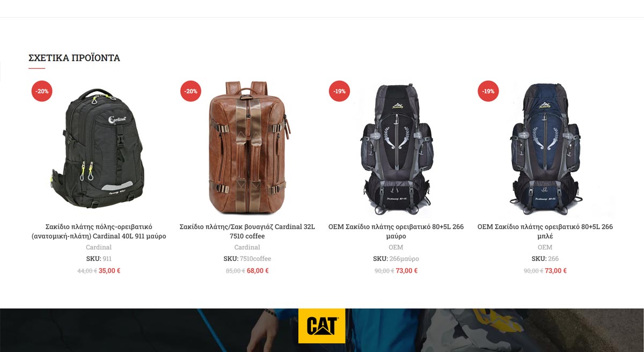
Task: Click the -19% badge on black OEM backpack
Action: 339,91
